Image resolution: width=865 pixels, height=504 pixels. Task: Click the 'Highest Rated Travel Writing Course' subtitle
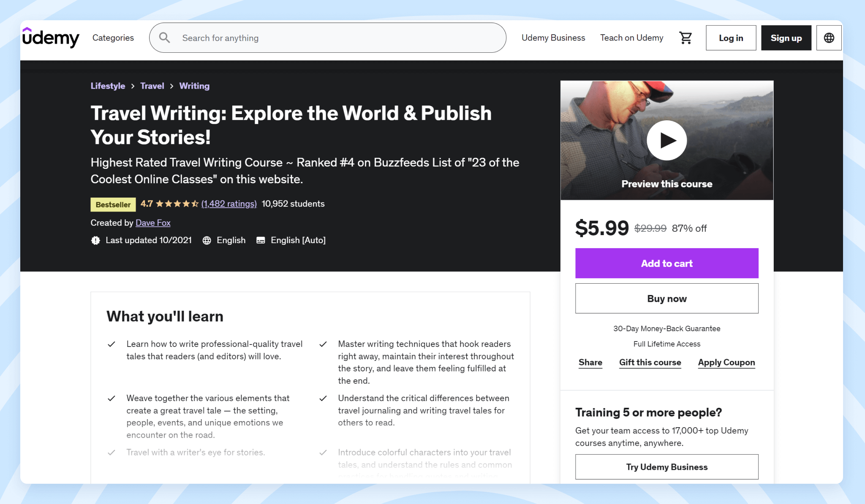[x=305, y=171]
